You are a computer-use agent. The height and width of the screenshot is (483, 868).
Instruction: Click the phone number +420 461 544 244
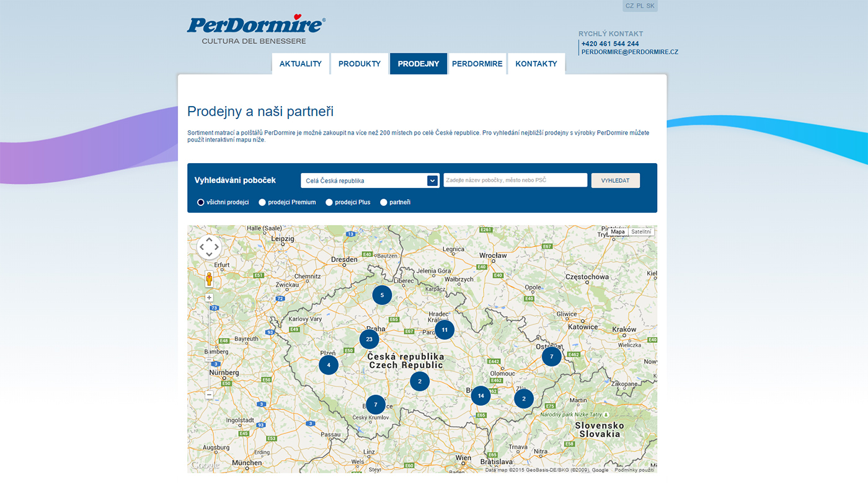[610, 44]
